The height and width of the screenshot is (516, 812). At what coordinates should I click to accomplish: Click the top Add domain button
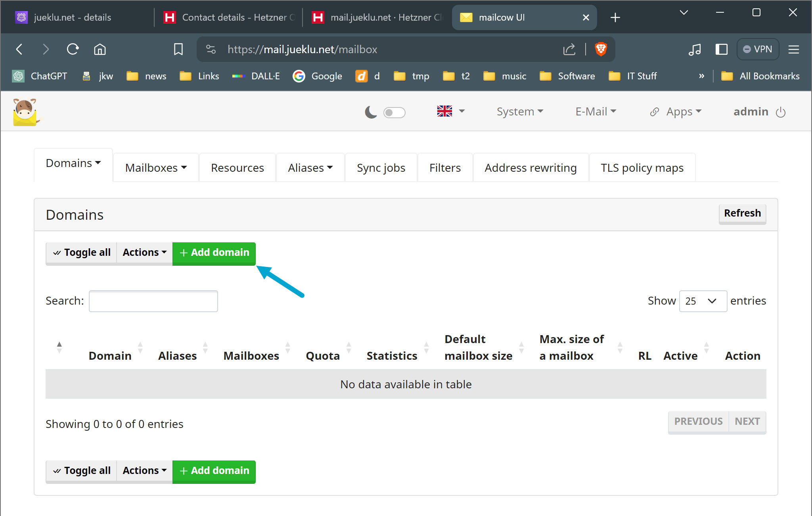tap(214, 253)
